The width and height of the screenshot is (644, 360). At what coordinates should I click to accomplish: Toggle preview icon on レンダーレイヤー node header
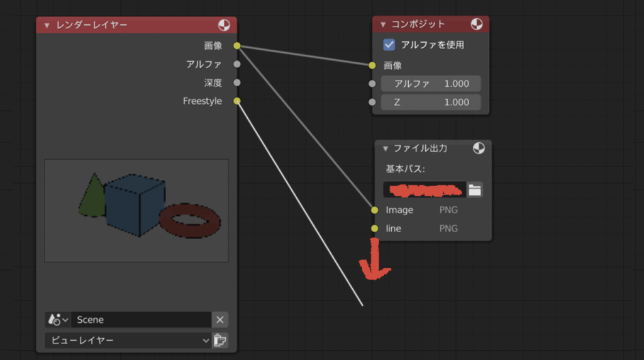224,25
